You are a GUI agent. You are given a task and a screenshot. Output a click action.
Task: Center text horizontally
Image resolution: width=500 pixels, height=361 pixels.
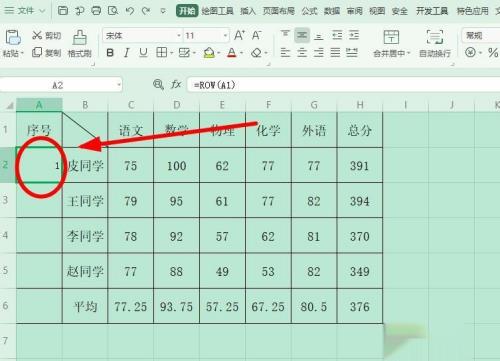tap(302, 53)
